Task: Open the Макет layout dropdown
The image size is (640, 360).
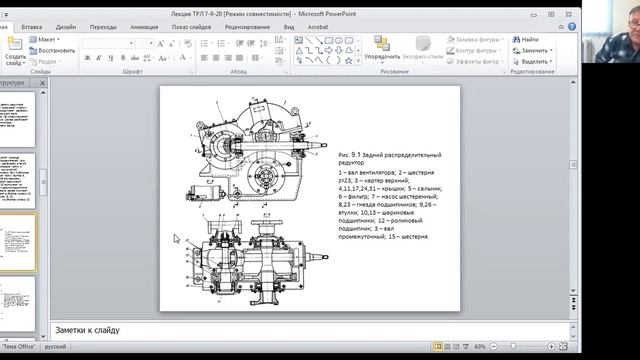Action: [45, 40]
